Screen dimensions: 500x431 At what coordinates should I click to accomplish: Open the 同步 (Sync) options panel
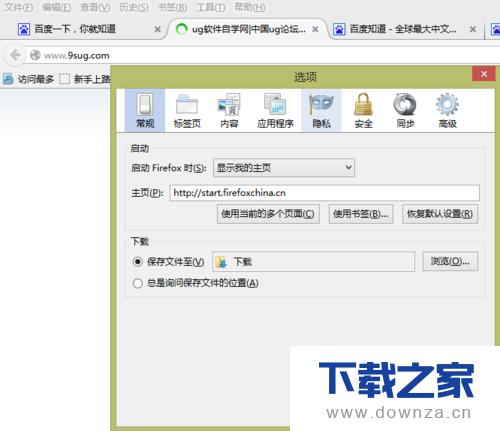405,111
